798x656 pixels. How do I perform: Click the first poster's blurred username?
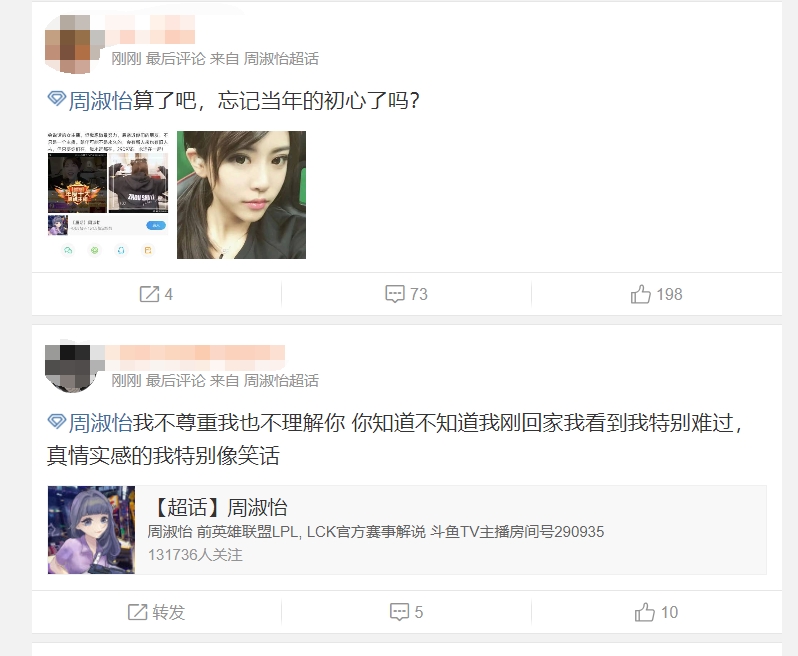click(151, 30)
